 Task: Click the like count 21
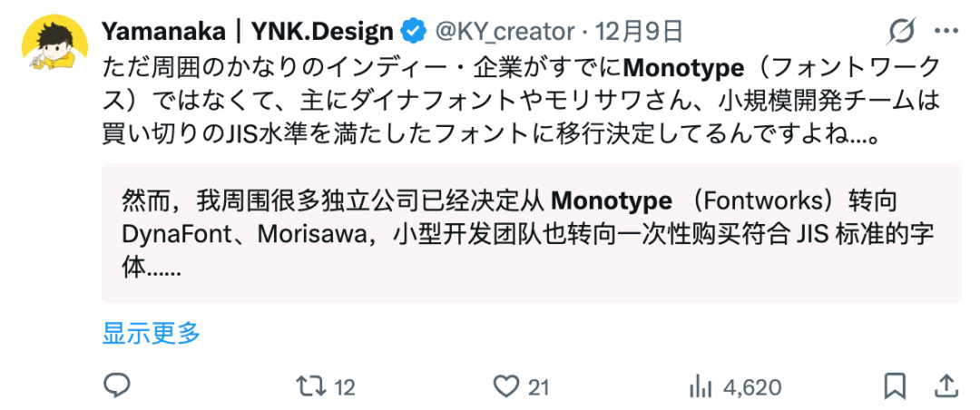coord(539,387)
